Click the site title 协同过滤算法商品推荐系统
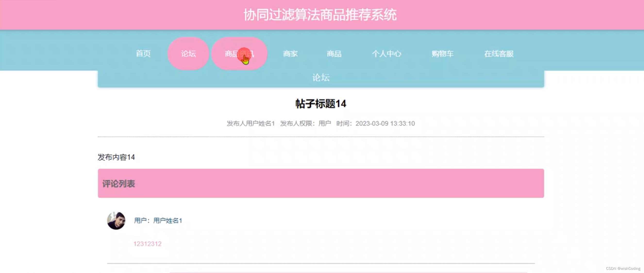 tap(321, 15)
